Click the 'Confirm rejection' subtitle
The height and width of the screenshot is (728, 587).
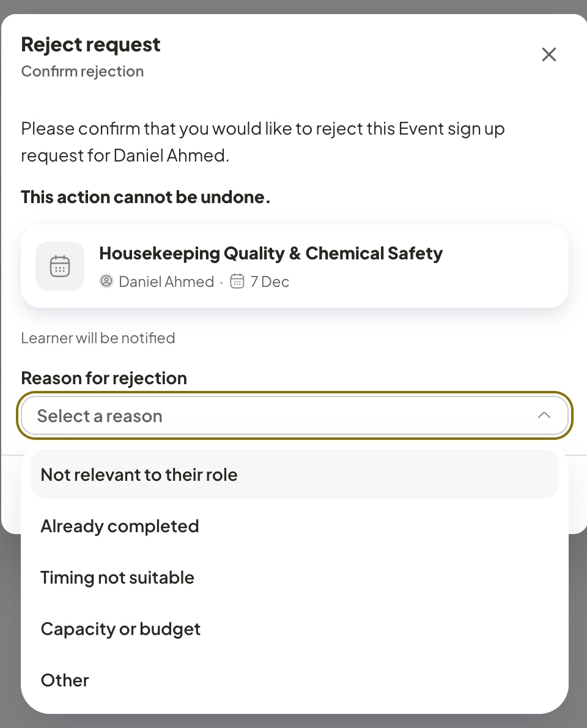coord(83,72)
